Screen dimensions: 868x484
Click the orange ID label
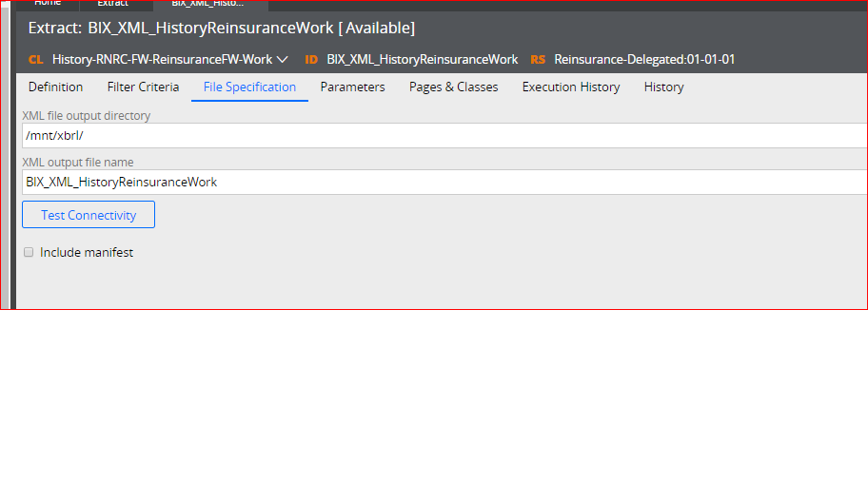tap(311, 59)
